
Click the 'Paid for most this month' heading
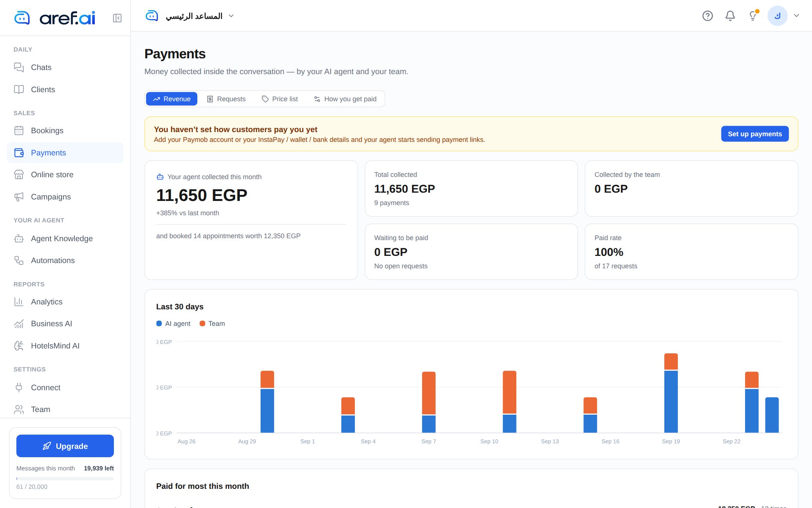click(x=203, y=486)
